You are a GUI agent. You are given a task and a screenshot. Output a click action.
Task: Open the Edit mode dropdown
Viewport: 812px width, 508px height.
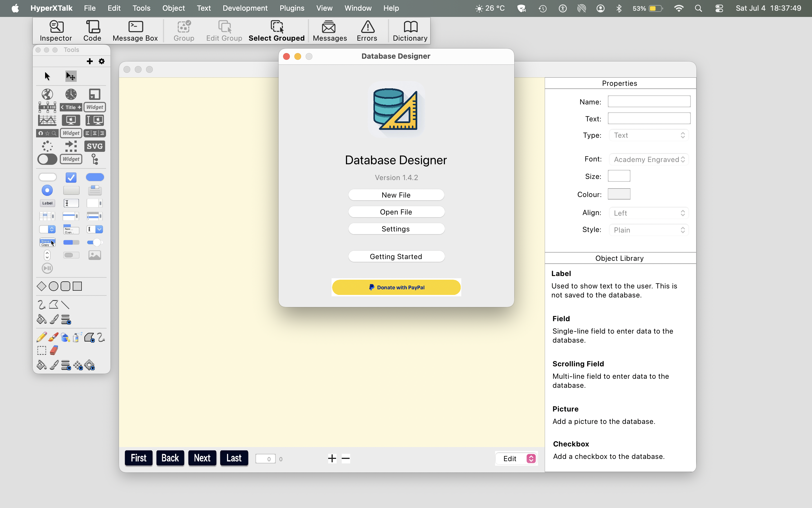coord(517,459)
